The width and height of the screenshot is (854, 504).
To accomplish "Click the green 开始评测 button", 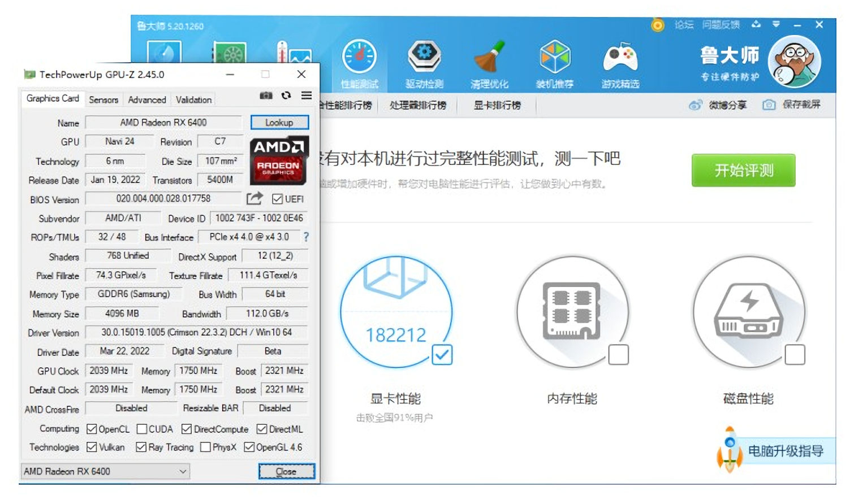I will pyautogui.click(x=743, y=170).
